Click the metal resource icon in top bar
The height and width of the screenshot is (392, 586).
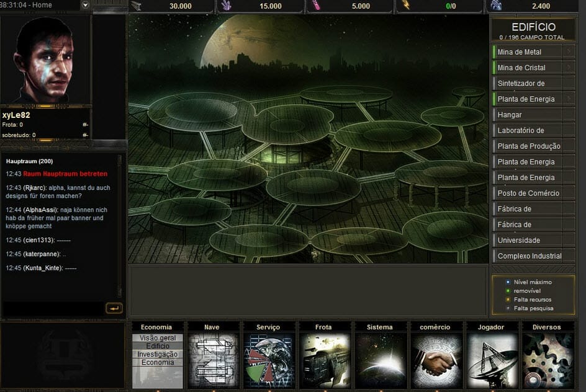coord(136,6)
